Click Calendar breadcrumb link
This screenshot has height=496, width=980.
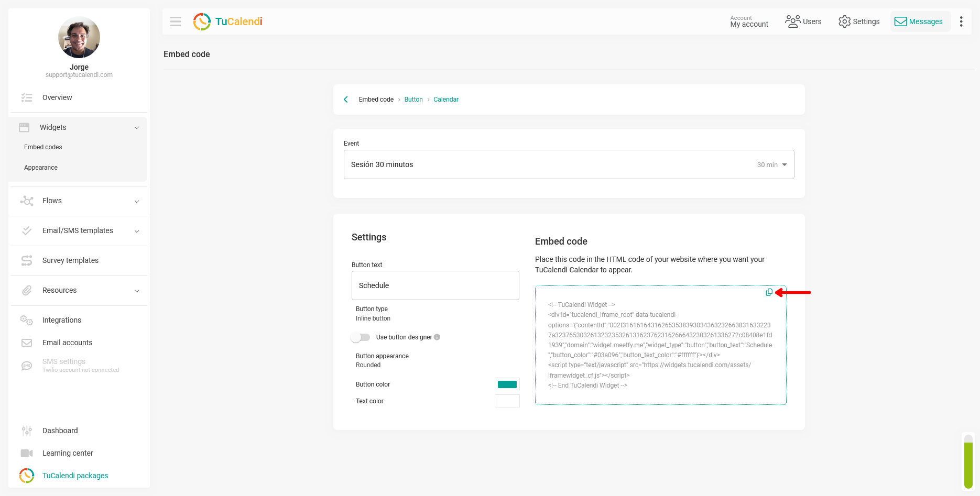446,100
